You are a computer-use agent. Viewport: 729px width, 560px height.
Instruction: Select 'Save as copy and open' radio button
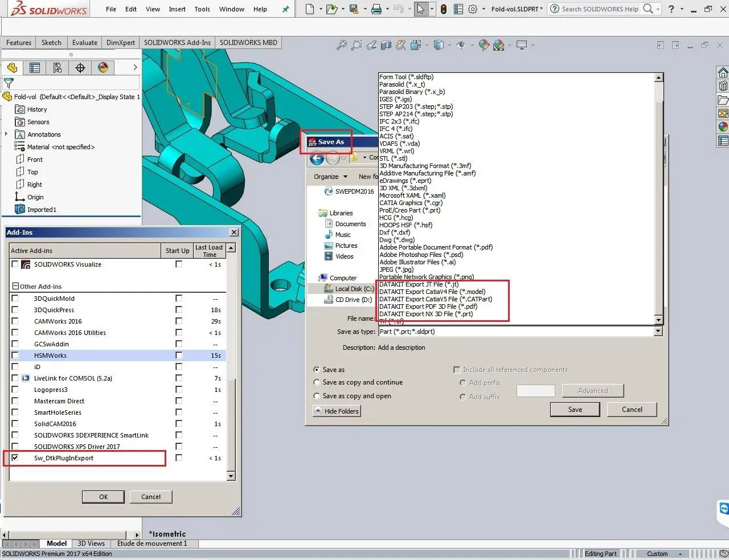(317, 396)
